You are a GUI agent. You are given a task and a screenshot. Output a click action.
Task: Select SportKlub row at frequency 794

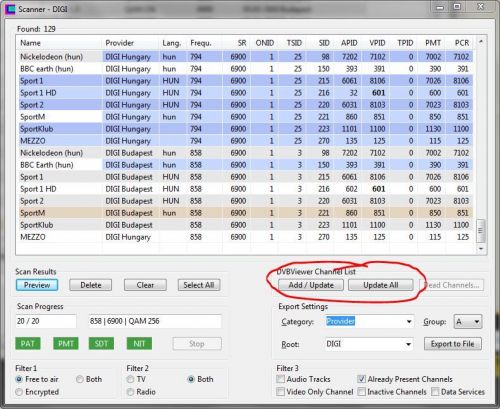point(245,129)
